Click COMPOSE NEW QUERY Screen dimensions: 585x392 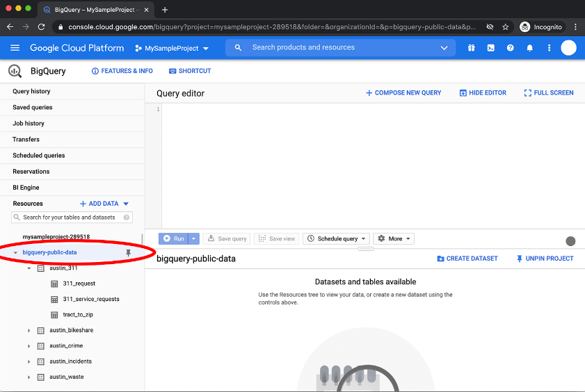[x=403, y=92]
